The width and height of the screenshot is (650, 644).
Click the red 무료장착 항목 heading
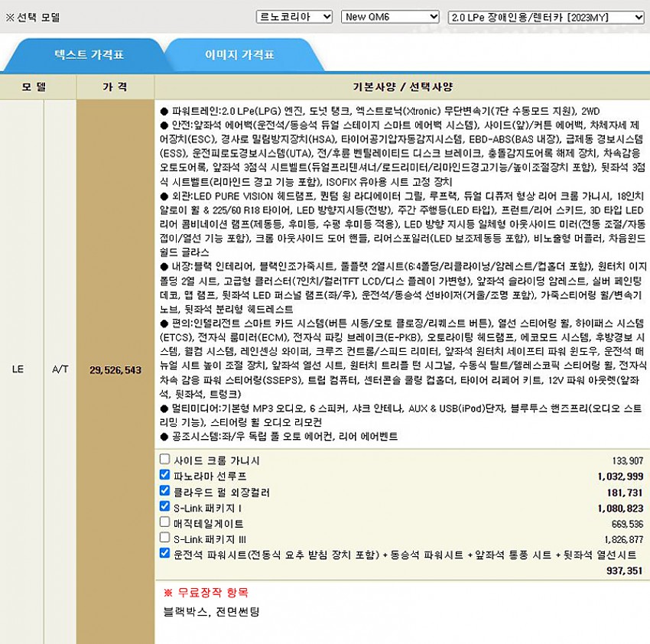(206, 593)
